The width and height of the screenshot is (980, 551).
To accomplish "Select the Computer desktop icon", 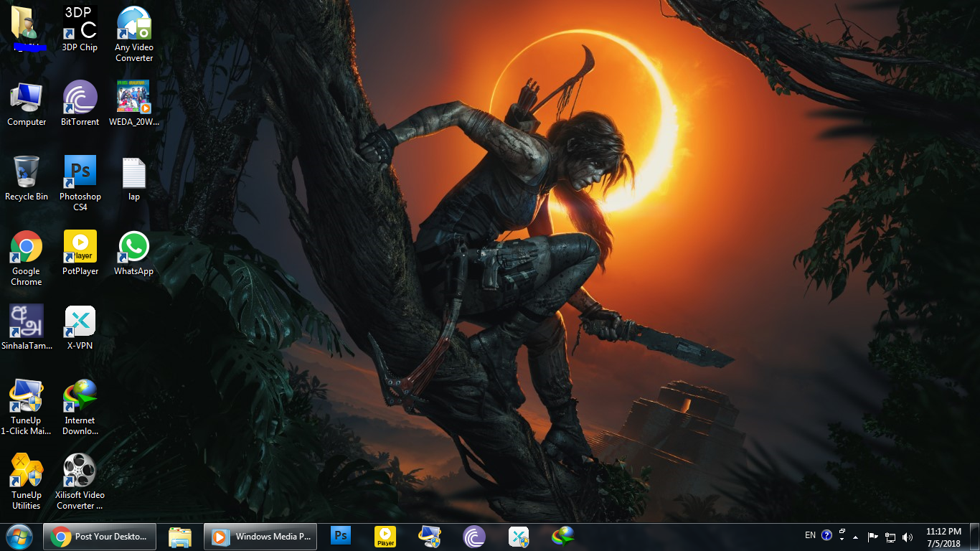I will tap(27, 103).
